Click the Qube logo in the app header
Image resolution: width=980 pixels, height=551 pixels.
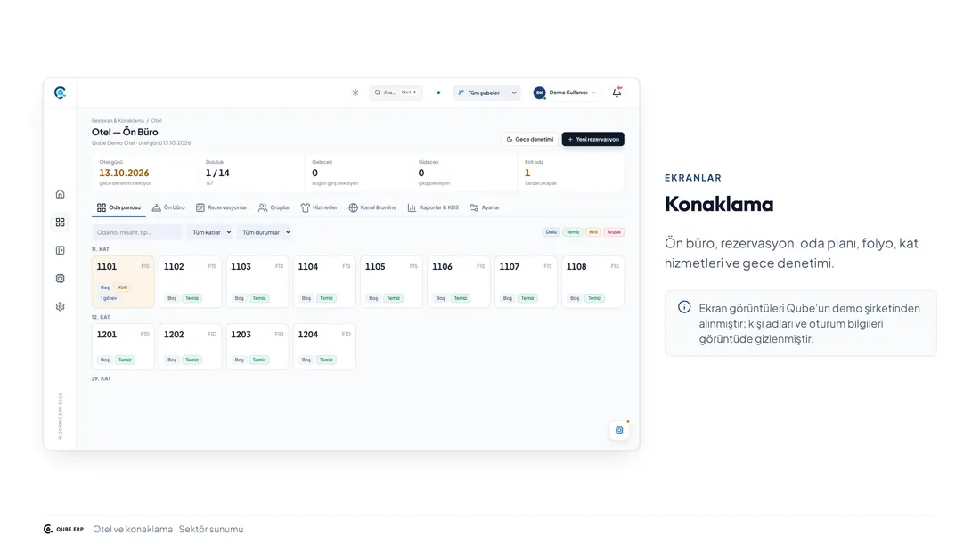[60, 93]
